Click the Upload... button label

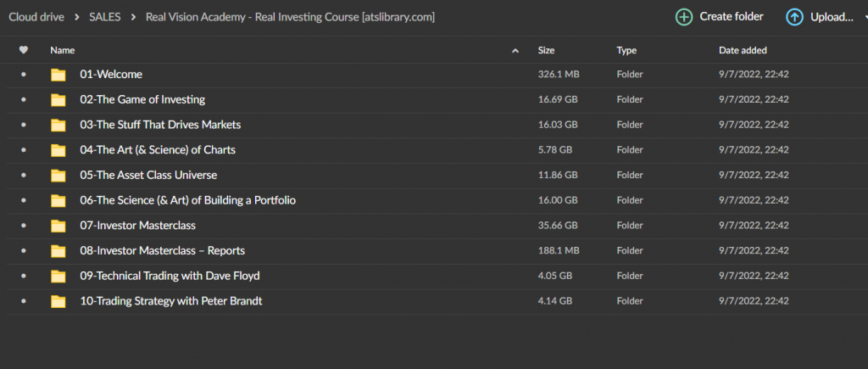tap(832, 17)
